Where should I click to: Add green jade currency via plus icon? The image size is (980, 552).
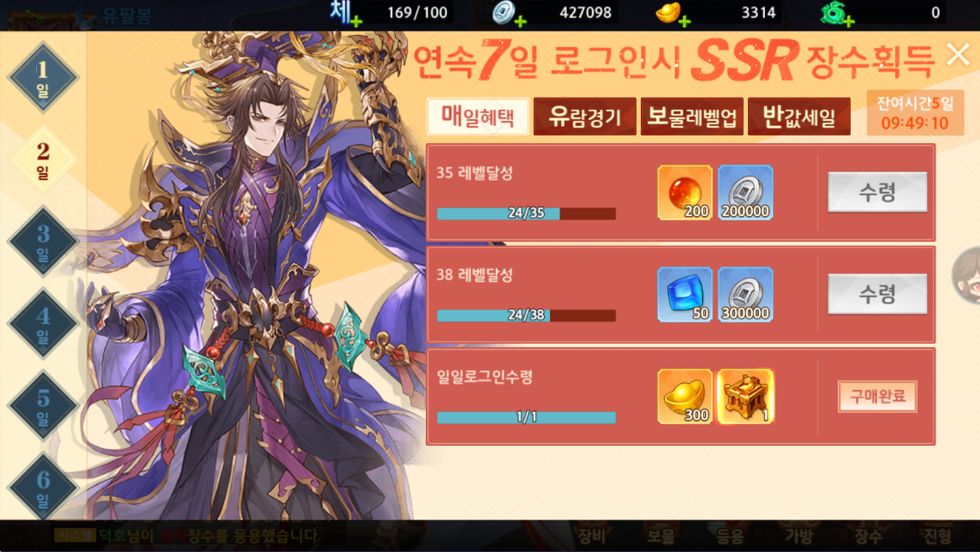[x=848, y=22]
